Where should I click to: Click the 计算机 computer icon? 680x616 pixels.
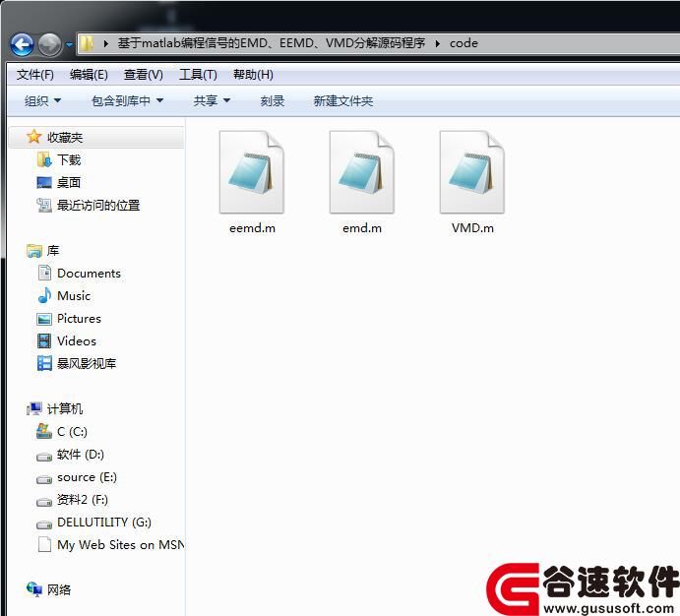point(34,408)
